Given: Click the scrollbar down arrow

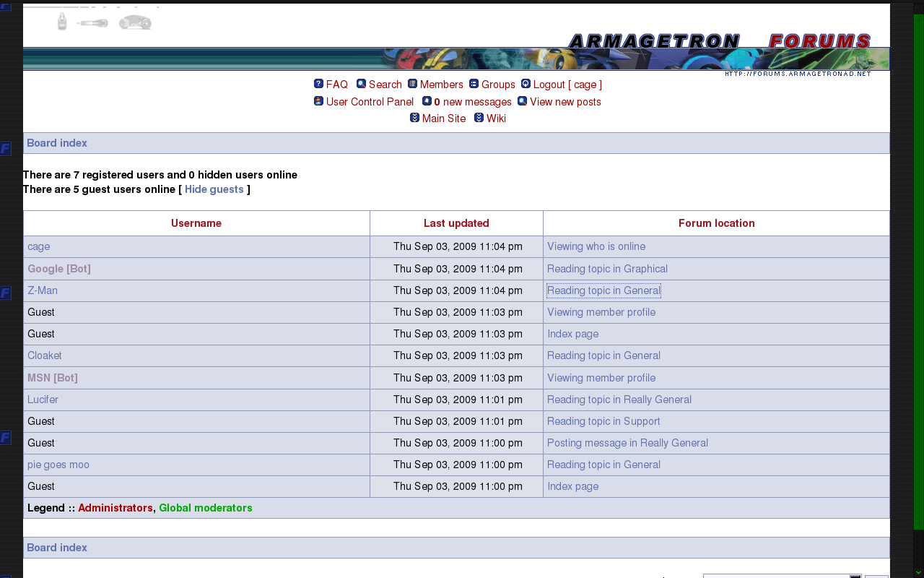Looking at the screenshot, I should point(918,572).
